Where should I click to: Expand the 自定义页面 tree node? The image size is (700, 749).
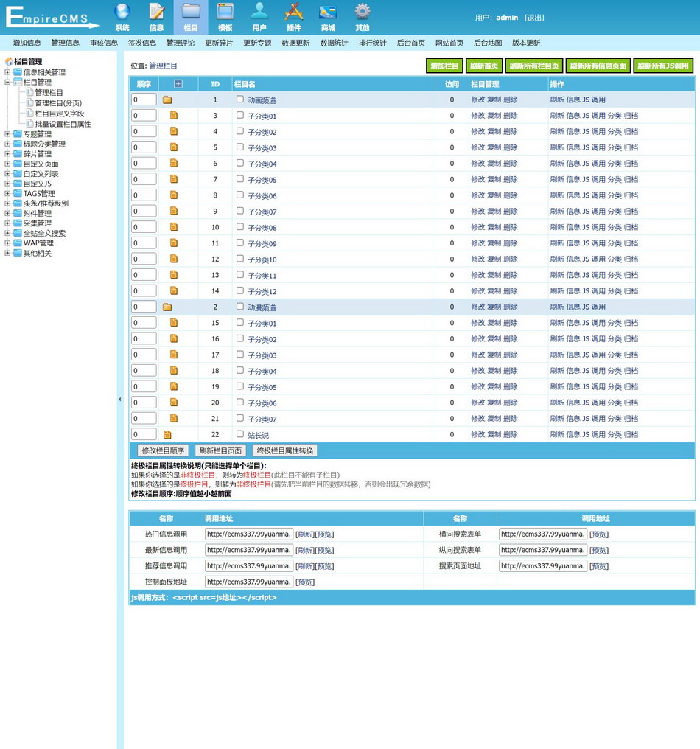7,164
